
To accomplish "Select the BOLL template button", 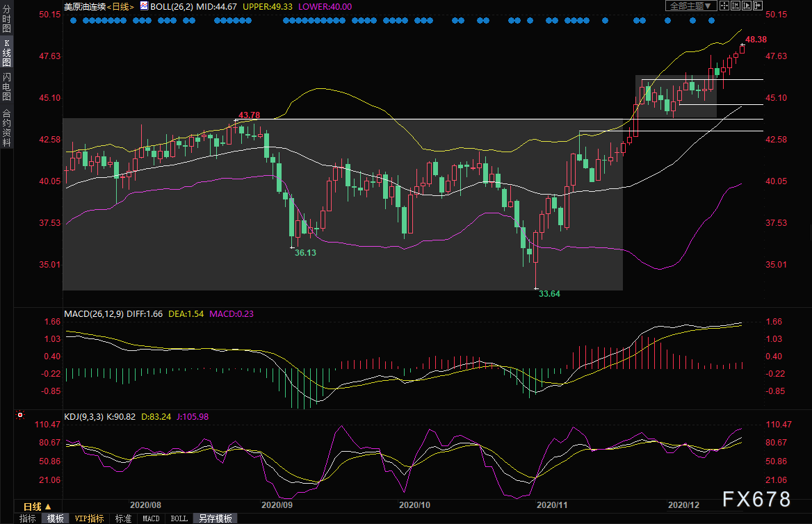I will pyautogui.click(x=179, y=518).
